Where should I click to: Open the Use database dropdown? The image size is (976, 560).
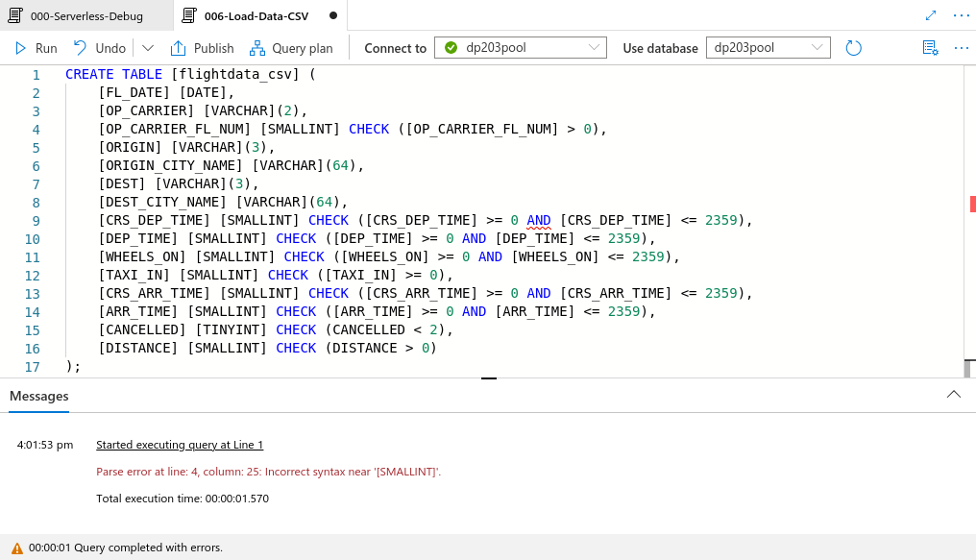point(766,47)
